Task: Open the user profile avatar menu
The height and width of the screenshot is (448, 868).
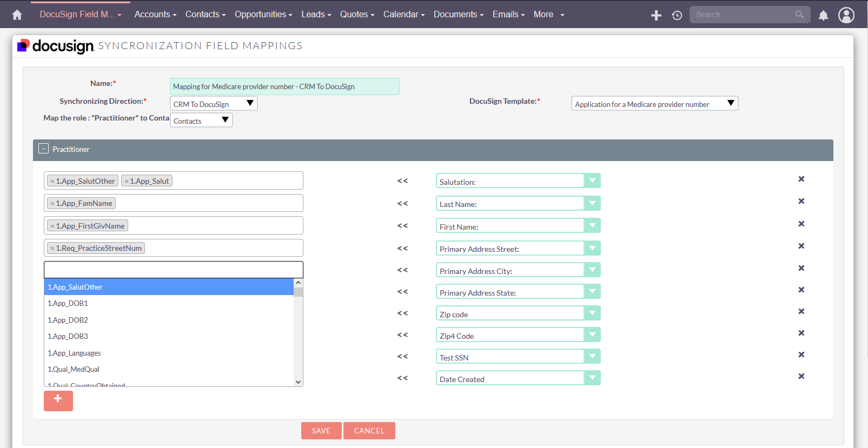Action: coord(846,15)
